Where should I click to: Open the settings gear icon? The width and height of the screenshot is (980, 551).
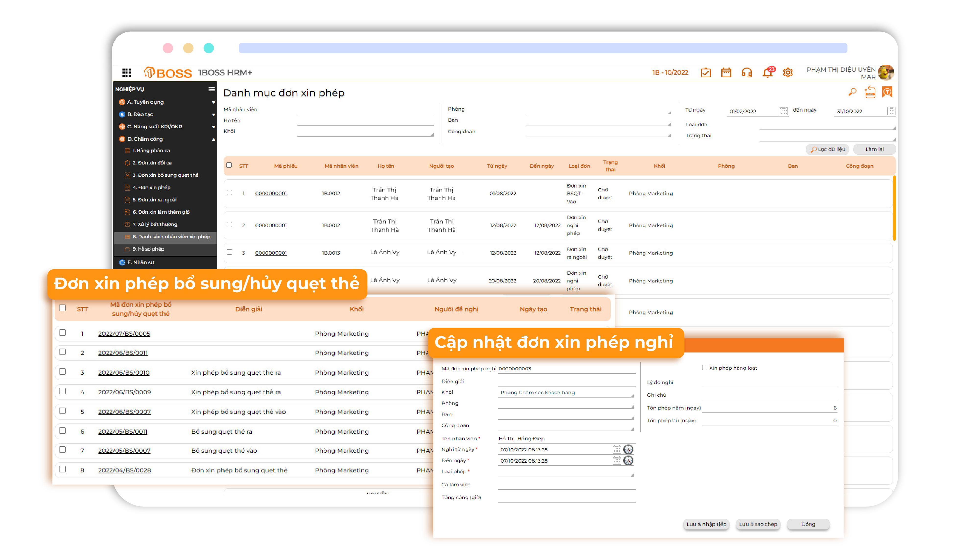(787, 72)
